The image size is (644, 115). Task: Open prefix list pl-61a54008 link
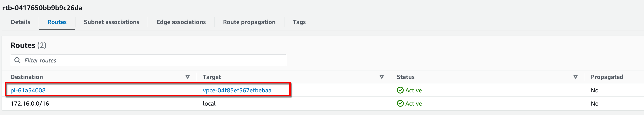point(28,90)
